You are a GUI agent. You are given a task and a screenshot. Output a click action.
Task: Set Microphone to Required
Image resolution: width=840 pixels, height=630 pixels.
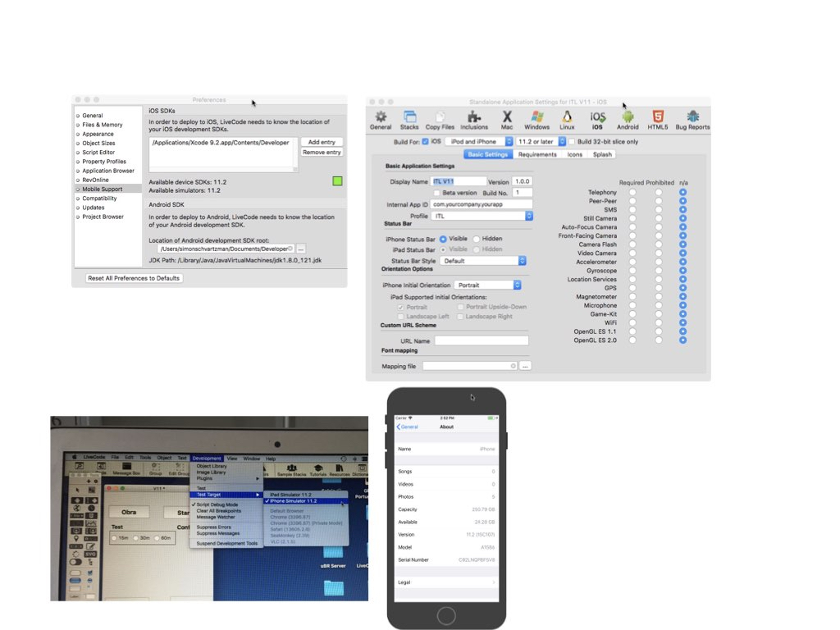(x=632, y=305)
